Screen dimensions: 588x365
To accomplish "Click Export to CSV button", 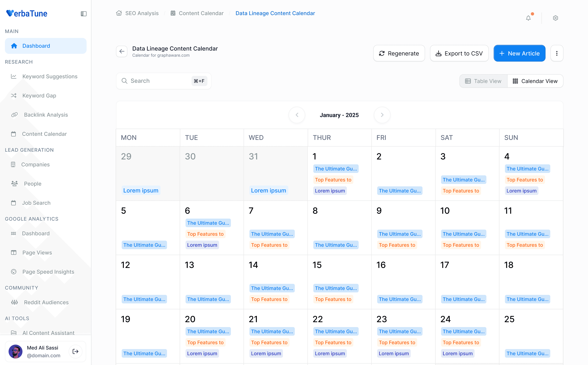I will coord(459,53).
